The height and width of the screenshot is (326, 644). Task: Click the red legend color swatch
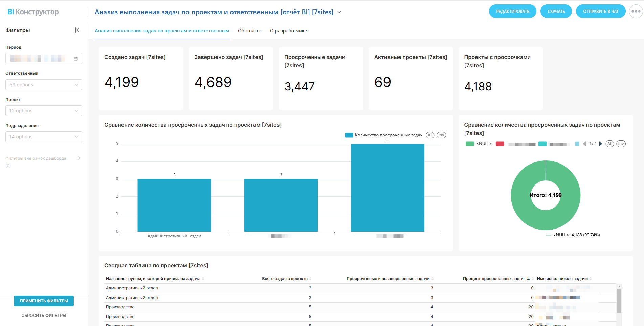(x=500, y=144)
